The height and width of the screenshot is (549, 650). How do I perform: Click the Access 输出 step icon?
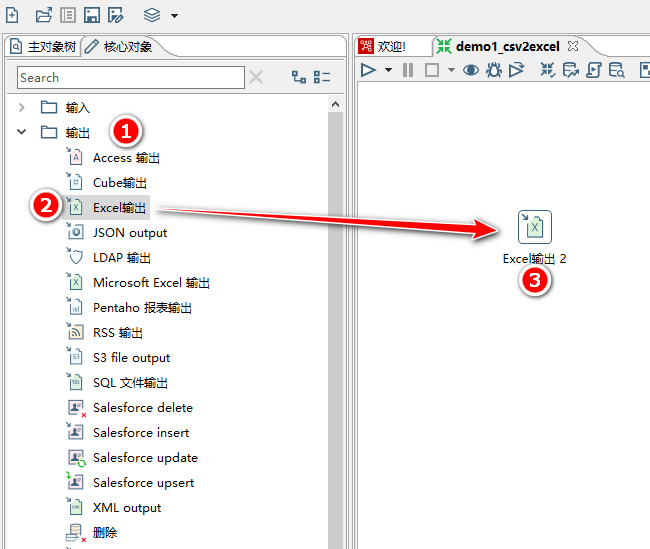pyautogui.click(x=75, y=158)
